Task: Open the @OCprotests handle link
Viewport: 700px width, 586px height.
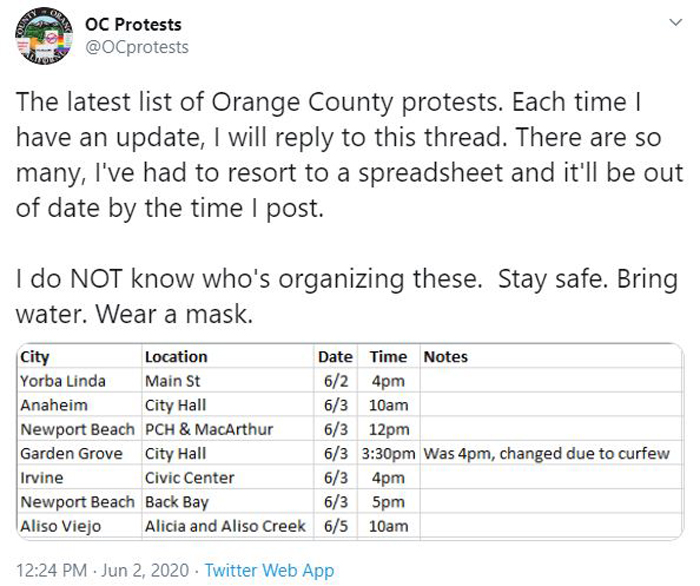Action: [x=137, y=47]
